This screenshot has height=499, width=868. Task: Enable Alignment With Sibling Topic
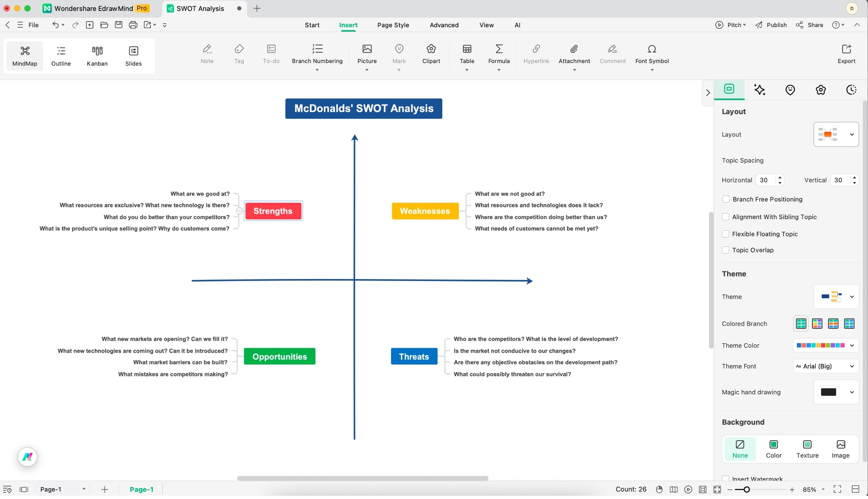click(x=726, y=217)
